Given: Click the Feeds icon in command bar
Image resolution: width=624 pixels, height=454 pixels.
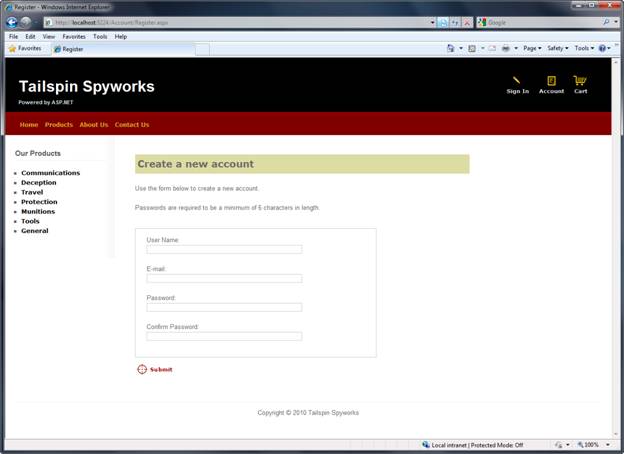Looking at the screenshot, I should [472, 48].
